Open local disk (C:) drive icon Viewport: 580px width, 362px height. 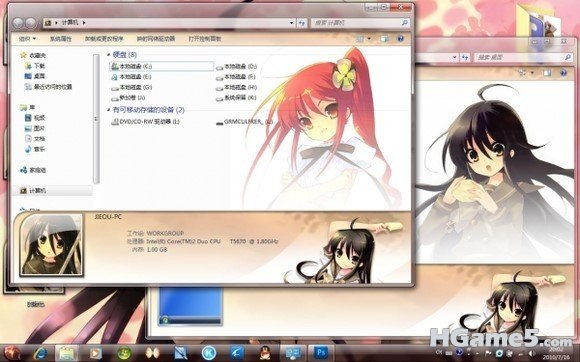click(x=115, y=67)
